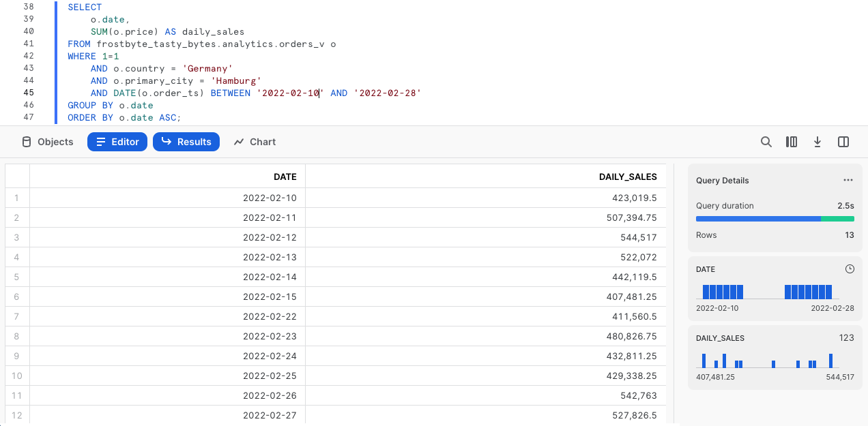Click the clock icon in DATE card
The image size is (868, 426).
[x=850, y=269]
